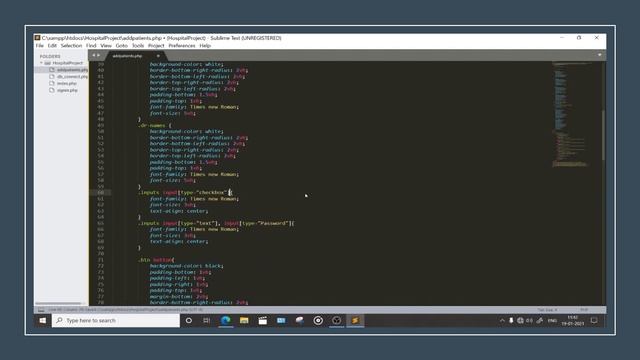Image resolution: width=640 pixels, height=360 pixels.
Task: Click the Sublime Text title bar icon
Action: coord(37,38)
